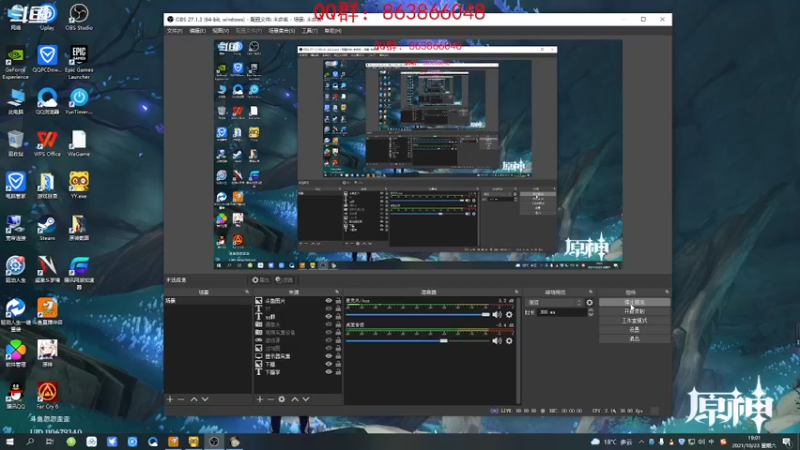Open source properties gear below the sources list

click(282, 399)
